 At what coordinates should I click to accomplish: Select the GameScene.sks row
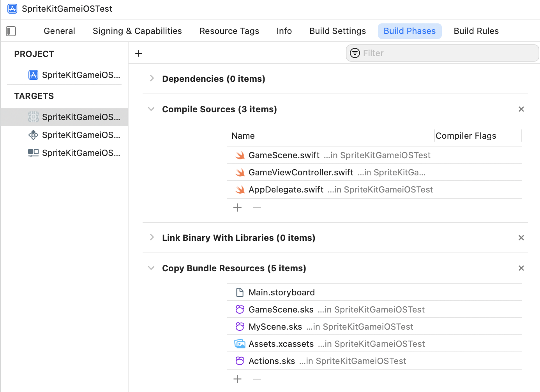(x=374, y=309)
